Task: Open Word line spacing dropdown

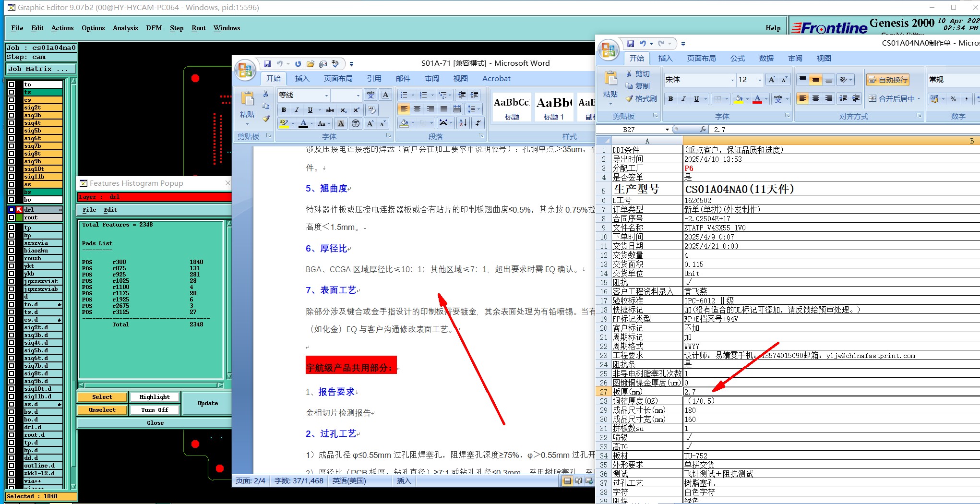Action: (473, 109)
